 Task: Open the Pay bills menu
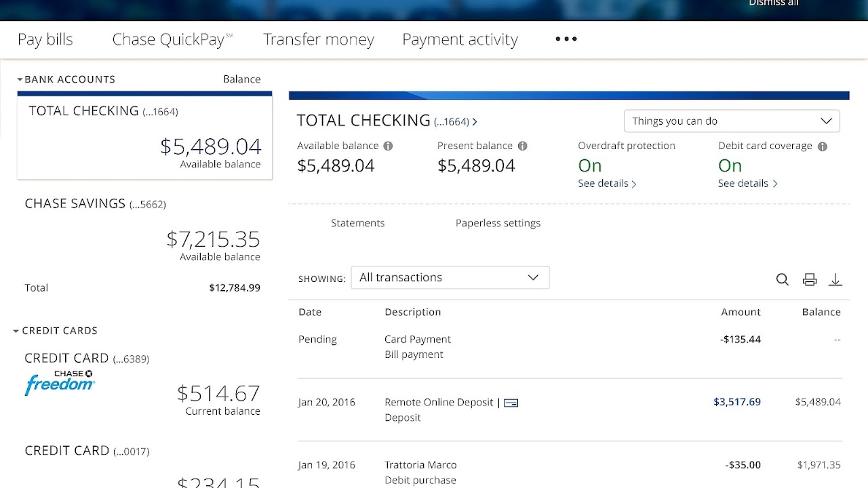[x=45, y=39]
